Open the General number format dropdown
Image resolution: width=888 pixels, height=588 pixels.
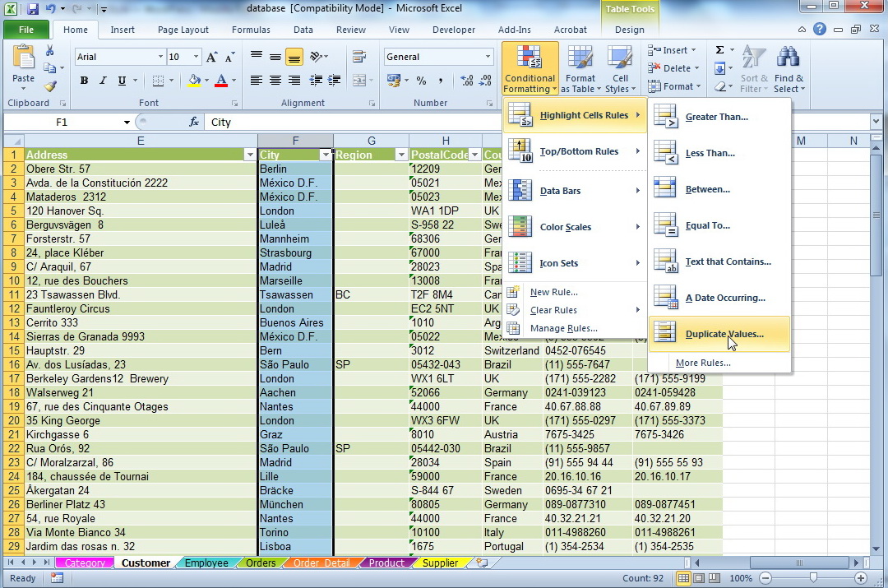pyautogui.click(x=488, y=57)
